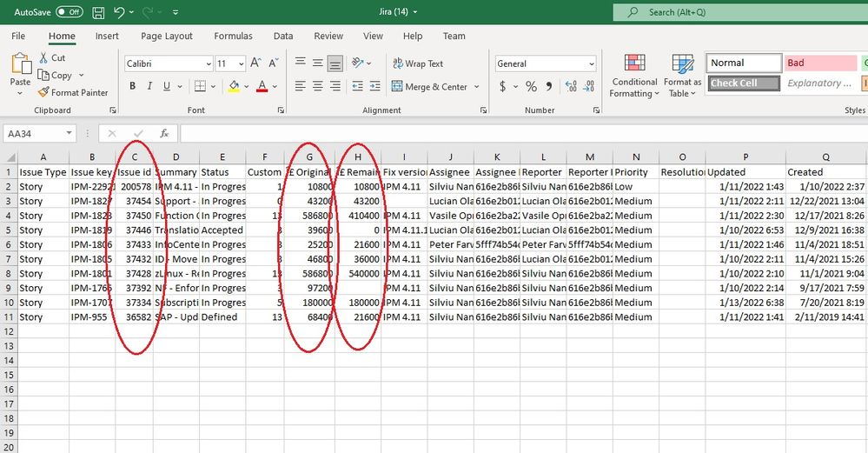Toggle Bottom Align for cells
The width and height of the screenshot is (868, 453).
(335, 63)
